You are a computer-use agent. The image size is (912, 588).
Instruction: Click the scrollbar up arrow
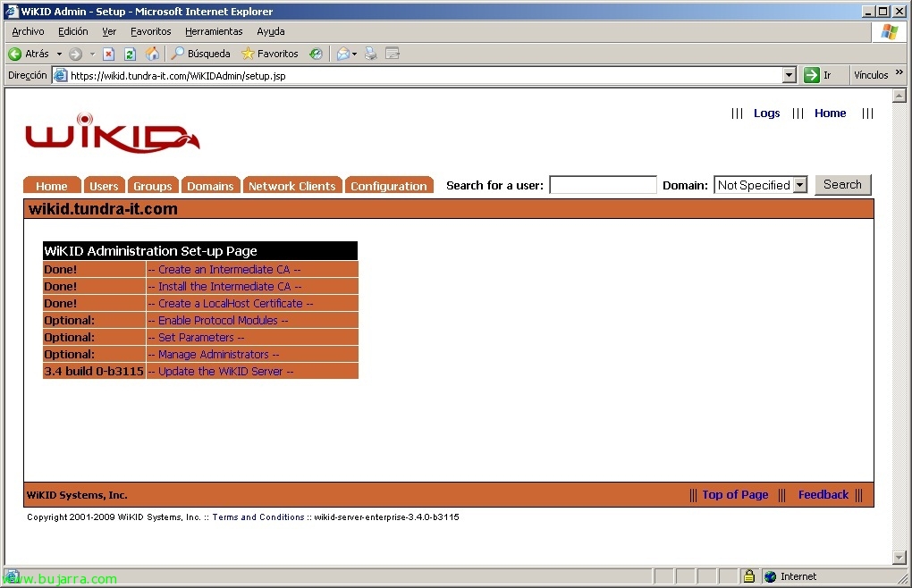[x=899, y=96]
